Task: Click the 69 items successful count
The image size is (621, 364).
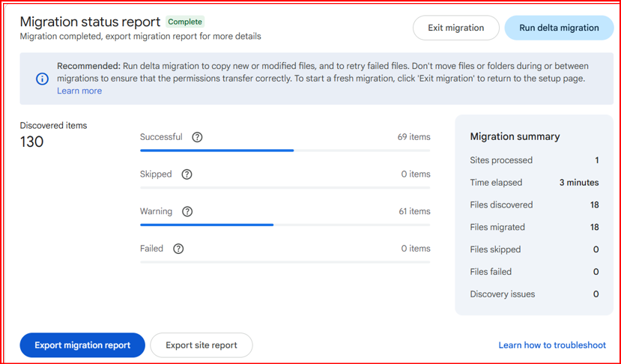Action: pos(414,137)
